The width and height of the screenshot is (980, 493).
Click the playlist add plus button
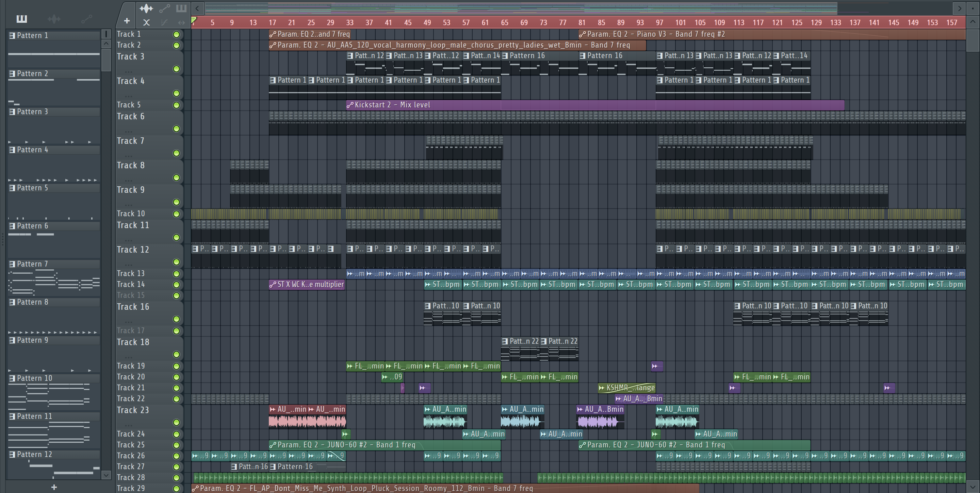click(x=127, y=21)
